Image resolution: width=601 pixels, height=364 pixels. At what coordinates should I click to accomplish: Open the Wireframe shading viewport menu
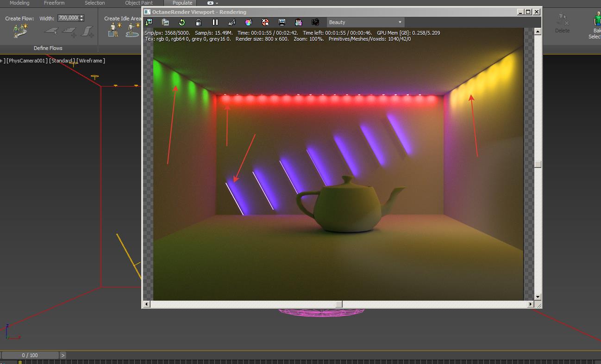point(91,61)
